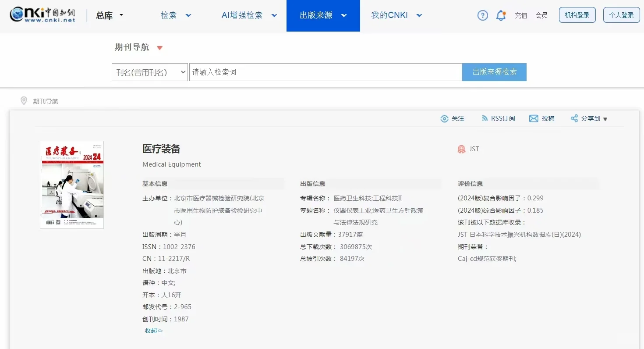This screenshot has height=349, width=644.
Task: Click the 关注 follow eye icon
Action: click(444, 118)
